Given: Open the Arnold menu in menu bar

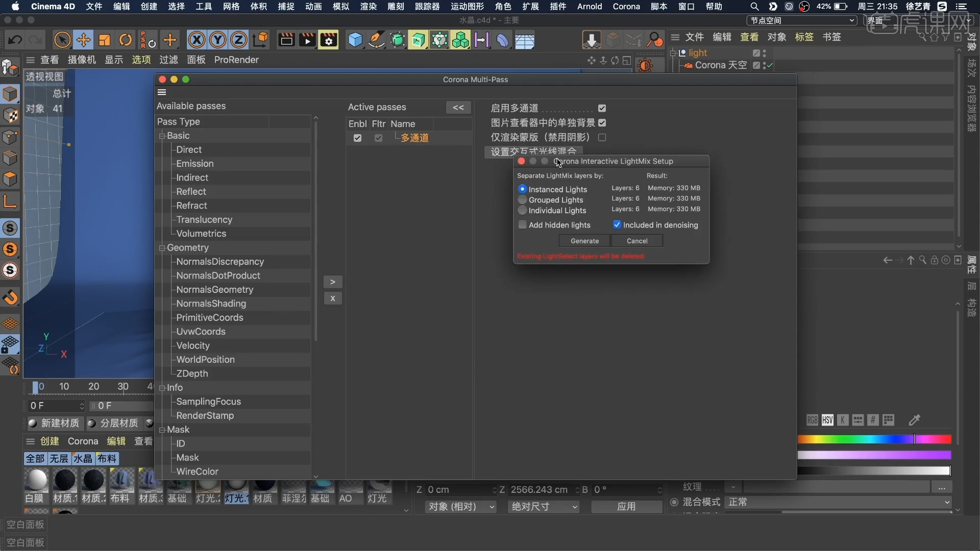Looking at the screenshot, I should [x=590, y=7].
